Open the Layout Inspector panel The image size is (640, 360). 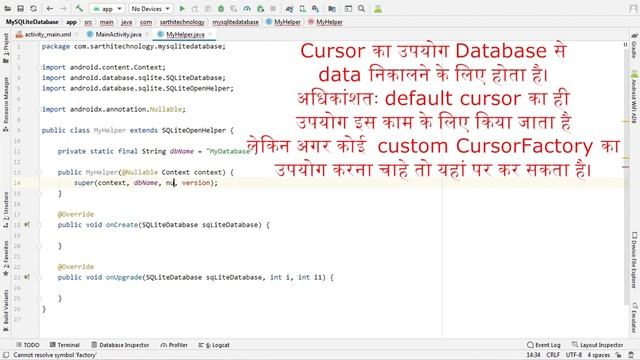click(x=598, y=345)
